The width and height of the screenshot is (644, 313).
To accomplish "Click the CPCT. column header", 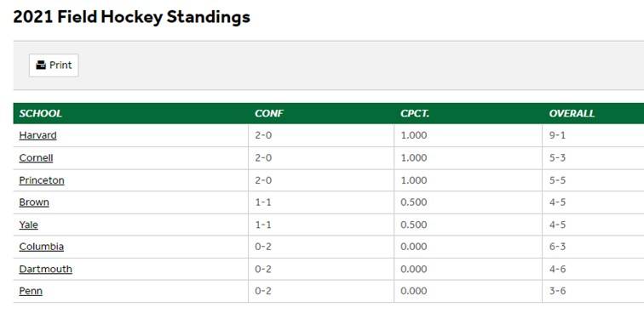I will point(415,113).
